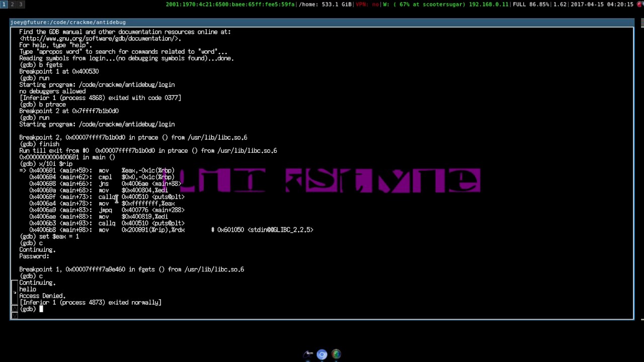Click 'Breakpoint 1' fgets libc.so.6 line

[x=132, y=269]
